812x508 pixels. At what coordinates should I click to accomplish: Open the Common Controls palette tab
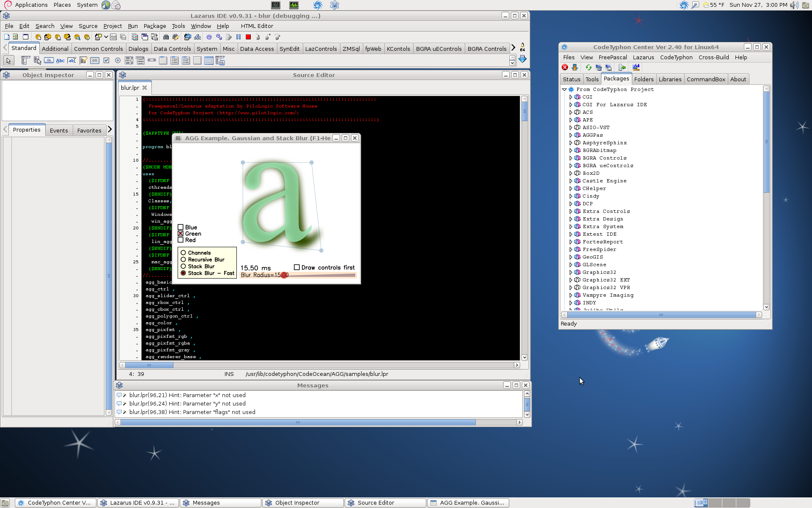(98, 49)
